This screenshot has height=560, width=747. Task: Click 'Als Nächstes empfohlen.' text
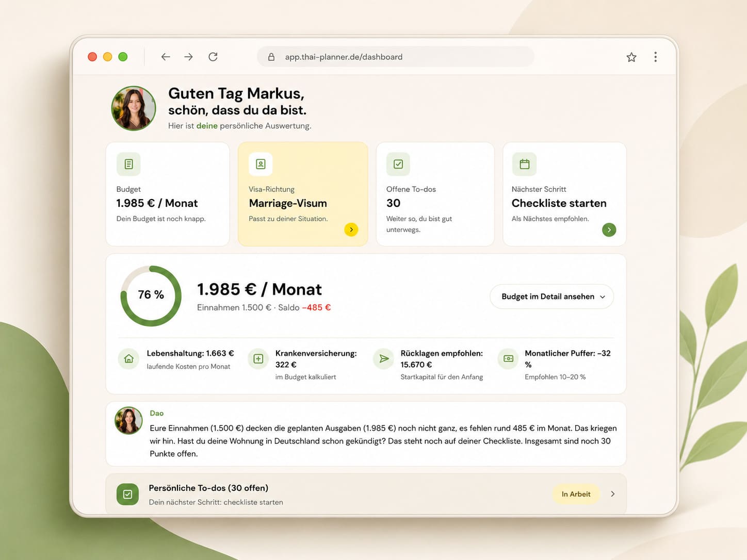(550, 219)
